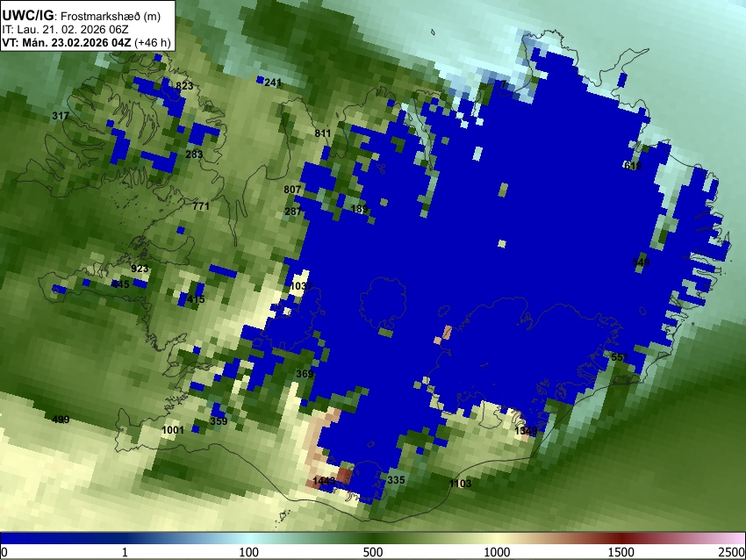746x560 pixels.
Task: Click the map value 811
Action: (323, 133)
